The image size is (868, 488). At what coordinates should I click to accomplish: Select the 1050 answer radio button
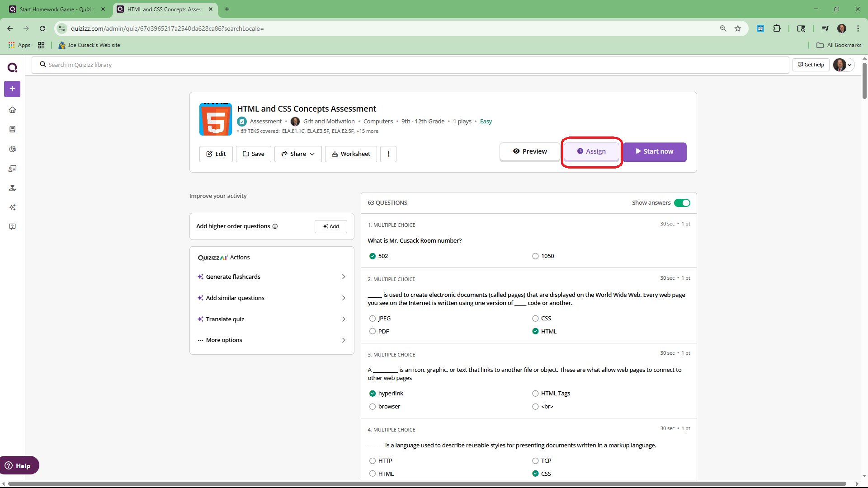[x=535, y=256]
